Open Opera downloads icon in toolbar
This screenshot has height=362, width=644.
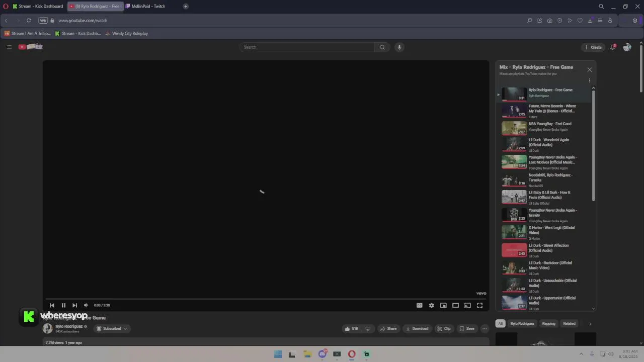[590, 21]
